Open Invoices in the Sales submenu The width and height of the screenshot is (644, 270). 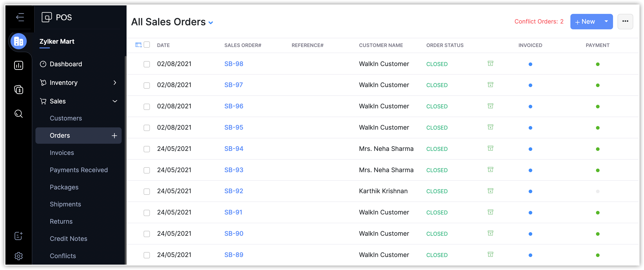62,153
